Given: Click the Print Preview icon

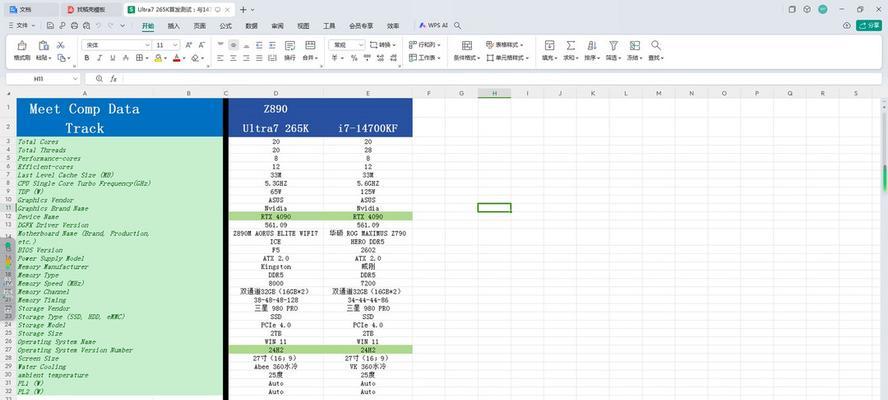Looking at the screenshot, I should pos(86,25).
